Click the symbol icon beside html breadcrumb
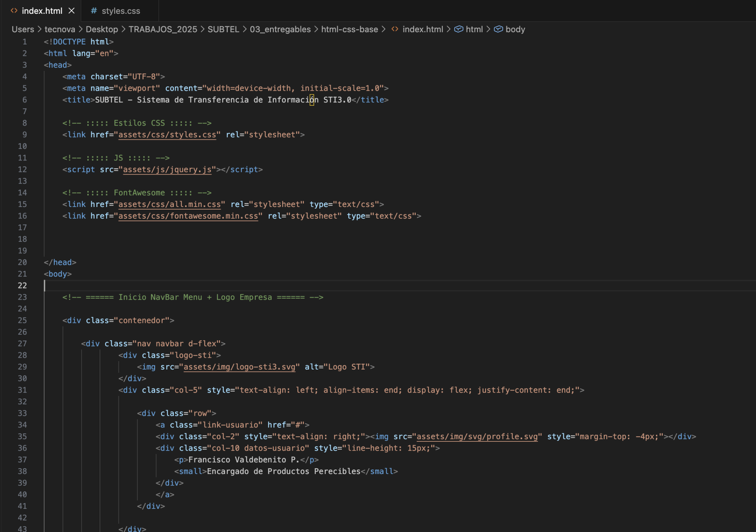This screenshot has height=532, width=756. coord(458,29)
